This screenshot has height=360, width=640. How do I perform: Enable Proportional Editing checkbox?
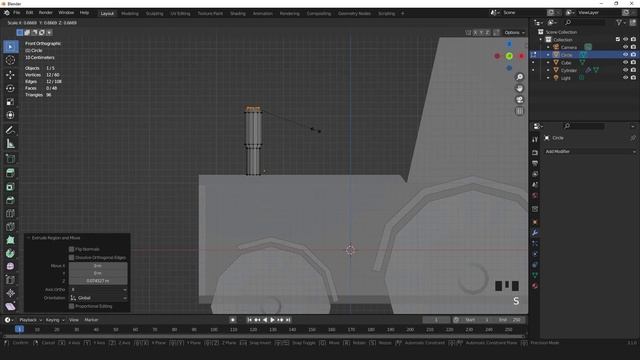[x=71, y=306]
